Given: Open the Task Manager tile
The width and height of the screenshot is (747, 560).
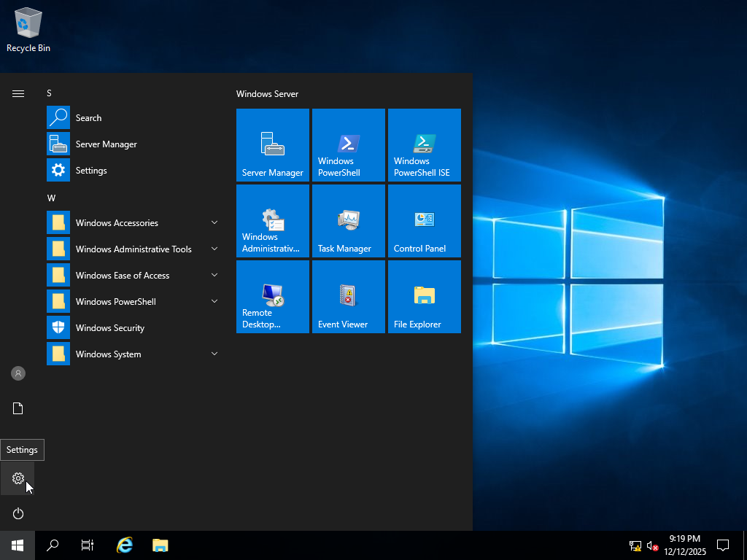Looking at the screenshot, I should [x=349, y=221].
